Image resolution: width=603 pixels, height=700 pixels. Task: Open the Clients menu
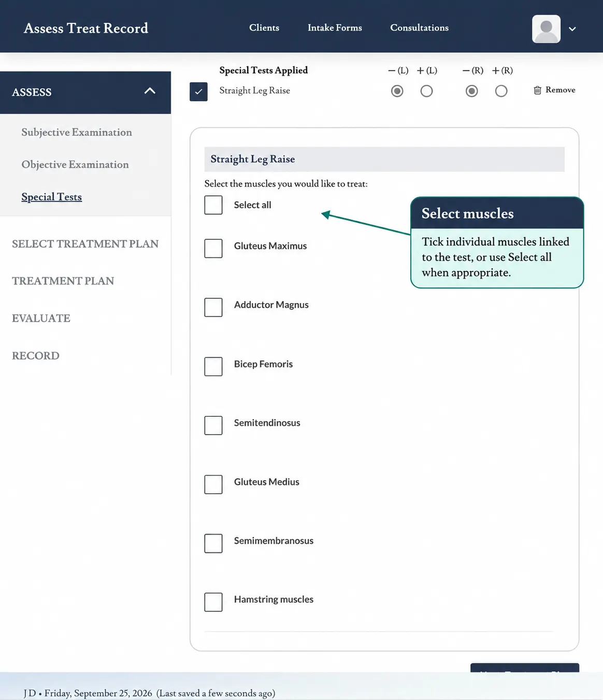pos(264,27)
